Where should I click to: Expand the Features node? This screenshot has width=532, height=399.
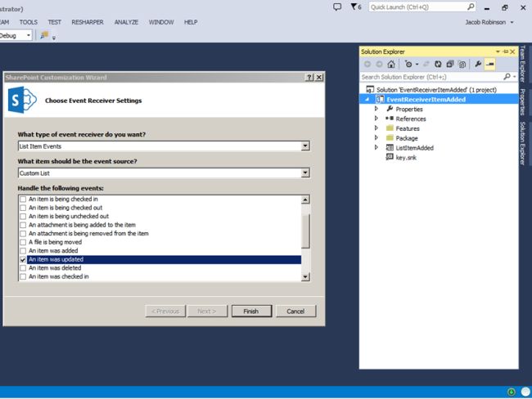click(376, 128)
